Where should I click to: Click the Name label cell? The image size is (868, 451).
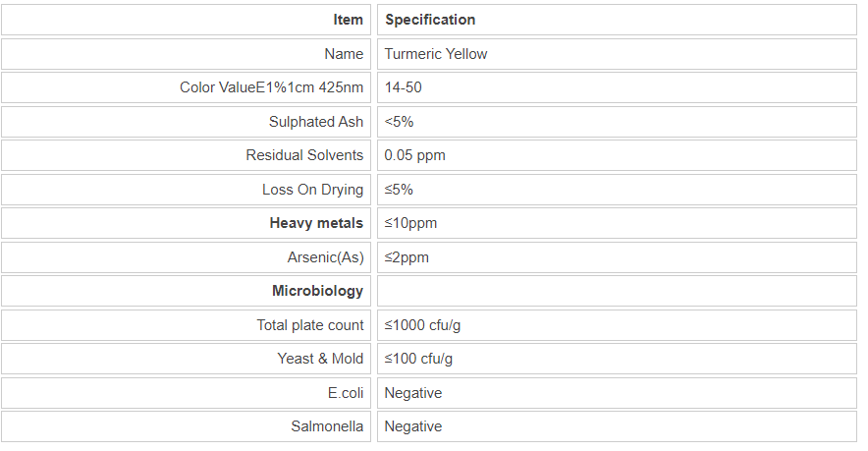344,54
